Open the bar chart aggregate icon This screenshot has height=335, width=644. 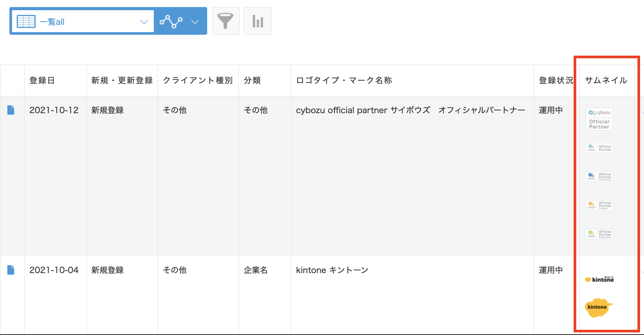[x=257, y=21]
